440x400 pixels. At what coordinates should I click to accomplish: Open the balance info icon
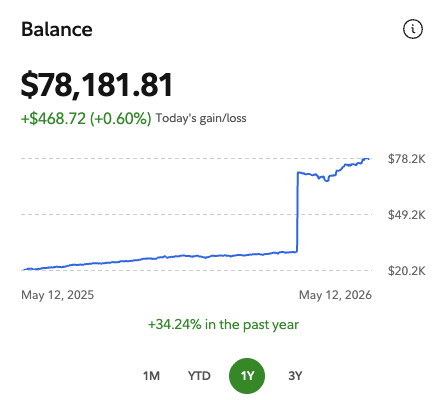(x=413, y=29)
